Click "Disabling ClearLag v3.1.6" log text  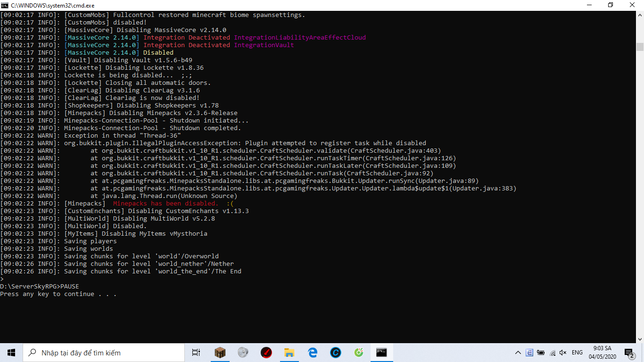(x=153, y=90)
